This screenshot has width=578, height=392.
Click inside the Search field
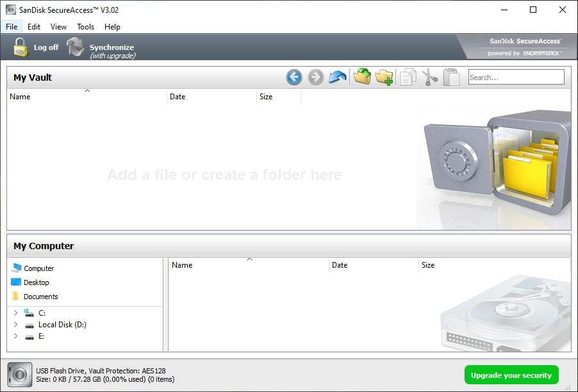pyautogui.click(x=516, y=77)
